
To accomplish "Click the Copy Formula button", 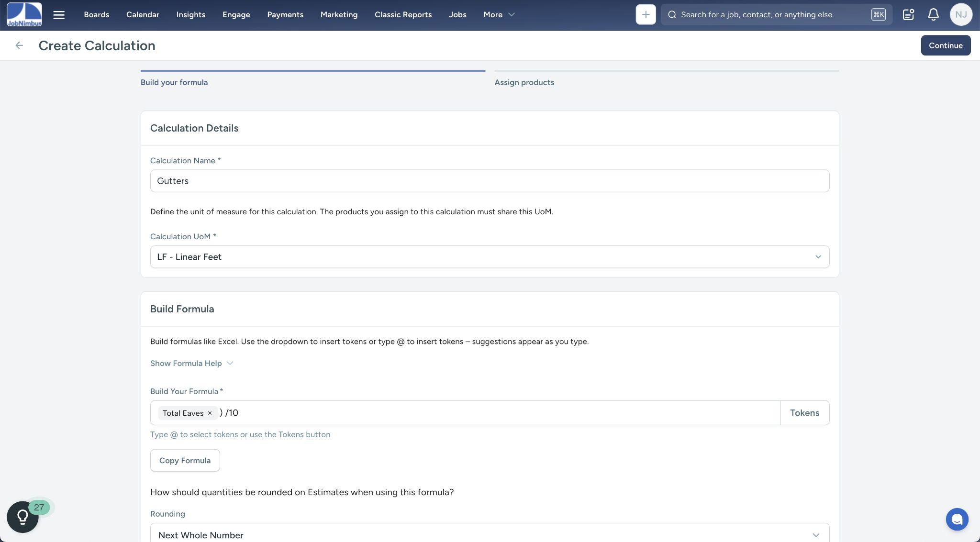I will click(185, 460).
